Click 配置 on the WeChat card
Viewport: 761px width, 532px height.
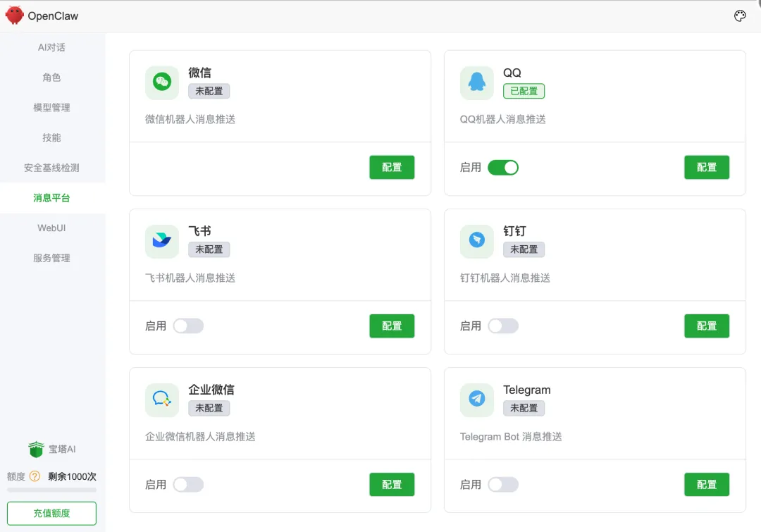[392, 167]
